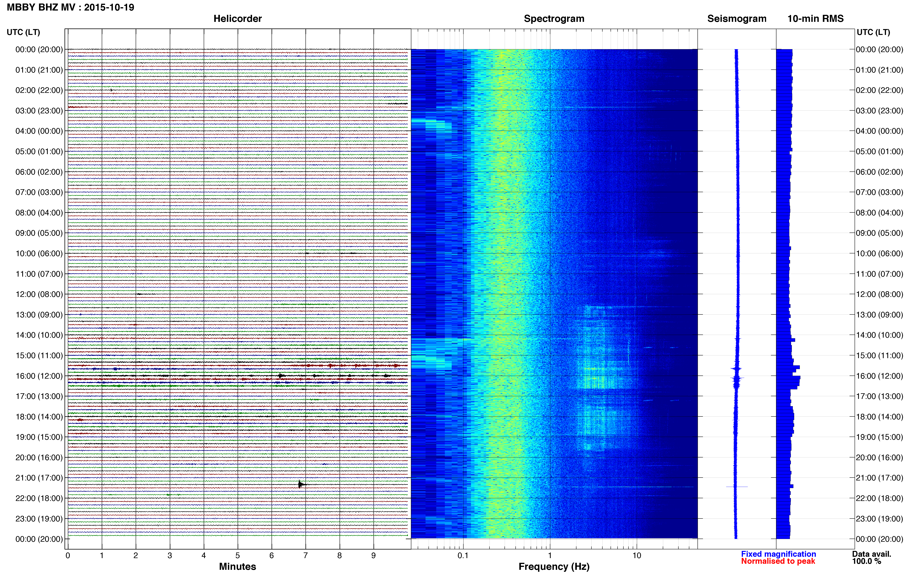Click the 'Normalised to peak' legend text
Image resolution: width=924 pixels, height=578 pixels.
point(778,561)
